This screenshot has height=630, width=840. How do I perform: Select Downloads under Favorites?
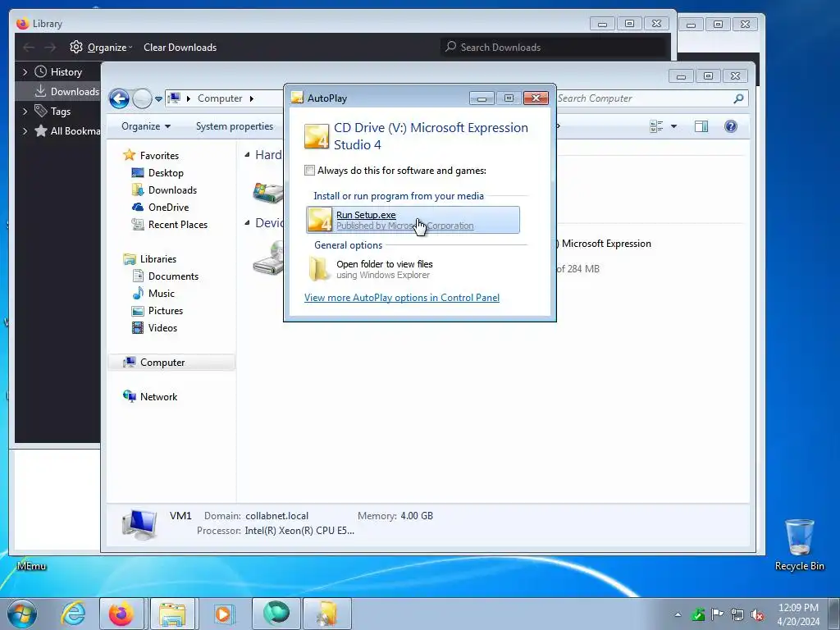click(x=172, y=190)
